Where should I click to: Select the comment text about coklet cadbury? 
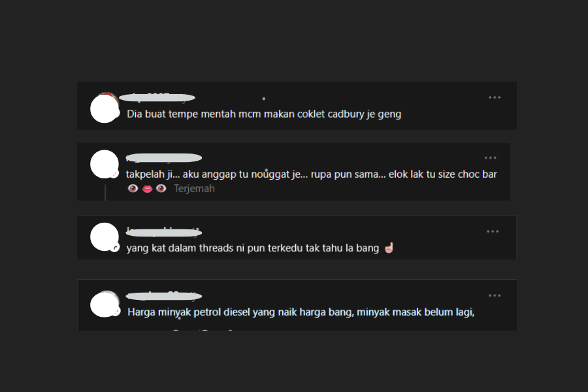pos(264,114)
